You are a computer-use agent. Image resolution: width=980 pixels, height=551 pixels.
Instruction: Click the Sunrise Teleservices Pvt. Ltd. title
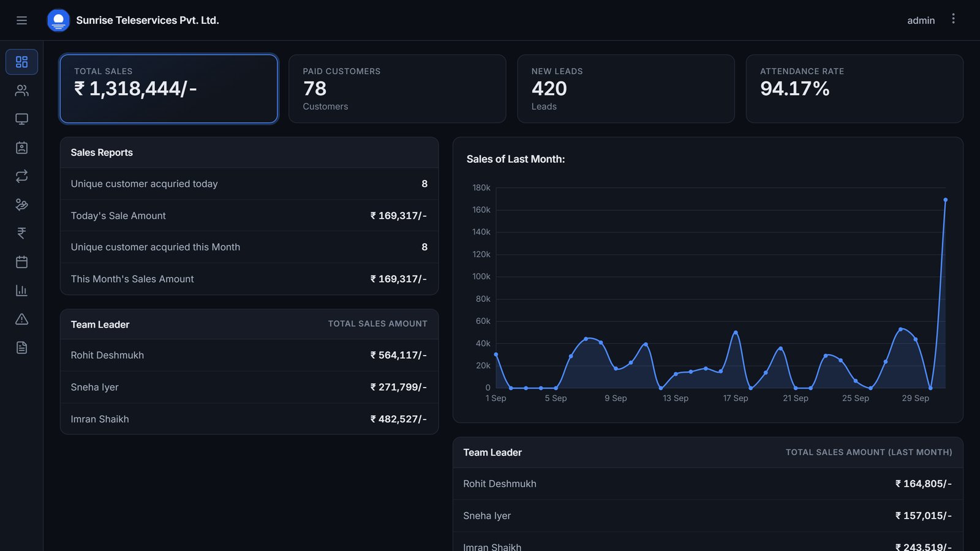pyautogui.click(x=148, y=20)
